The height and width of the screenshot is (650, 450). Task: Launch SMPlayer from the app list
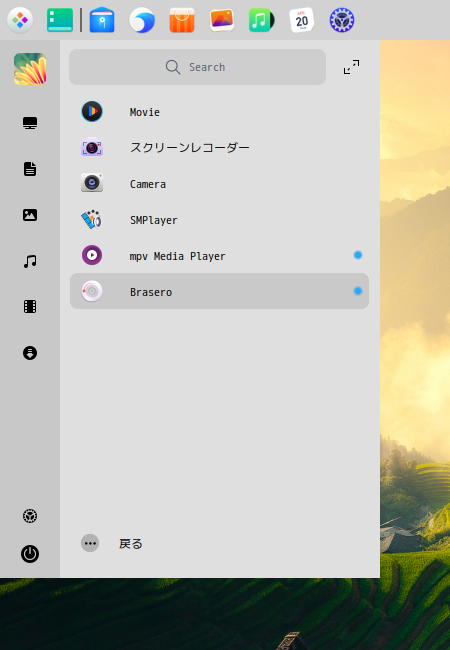pyautogui.click(x=219, y=220)
